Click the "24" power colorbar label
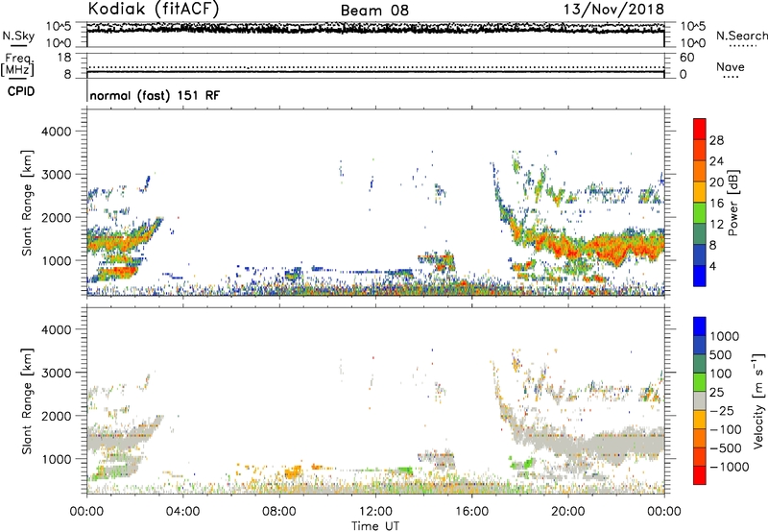The width and height of the screenshot is (768, 532). coord(716,161)
